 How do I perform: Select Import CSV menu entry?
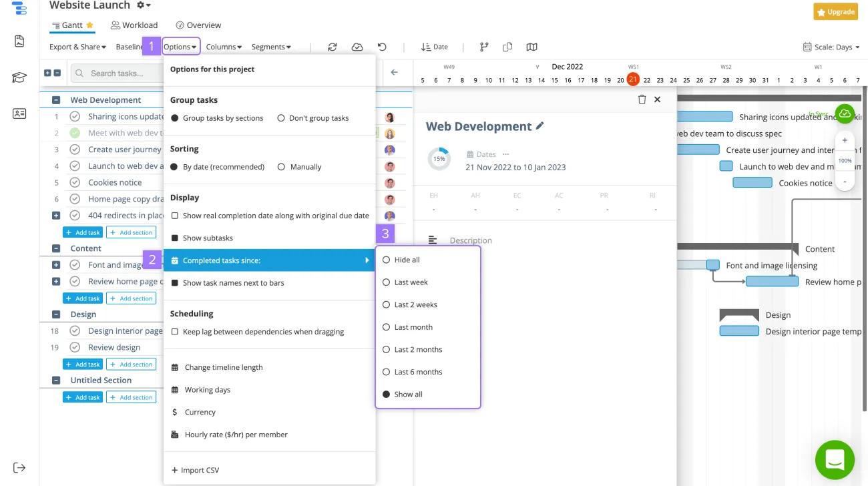tap(195, 470)
